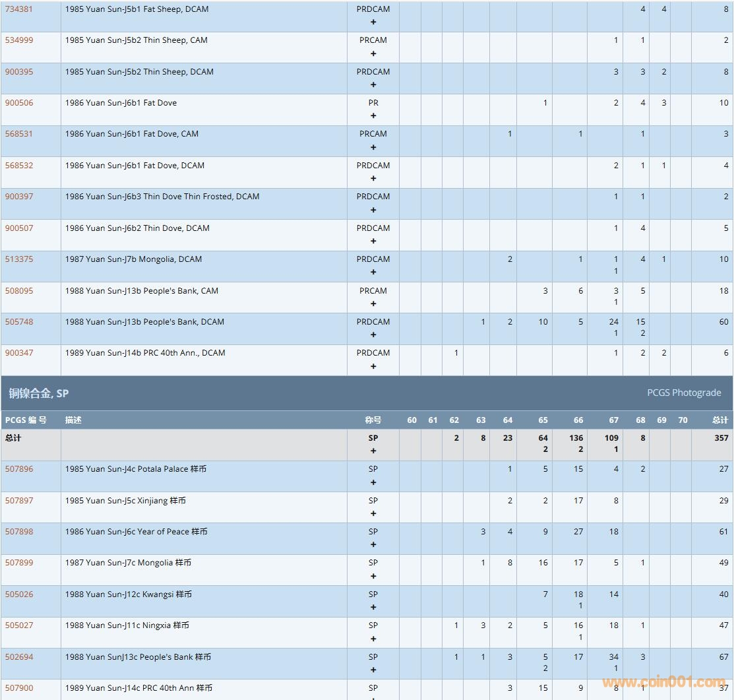Click the 描述 column header
This screenshot has height=700, width=734.
coord(73,420)
